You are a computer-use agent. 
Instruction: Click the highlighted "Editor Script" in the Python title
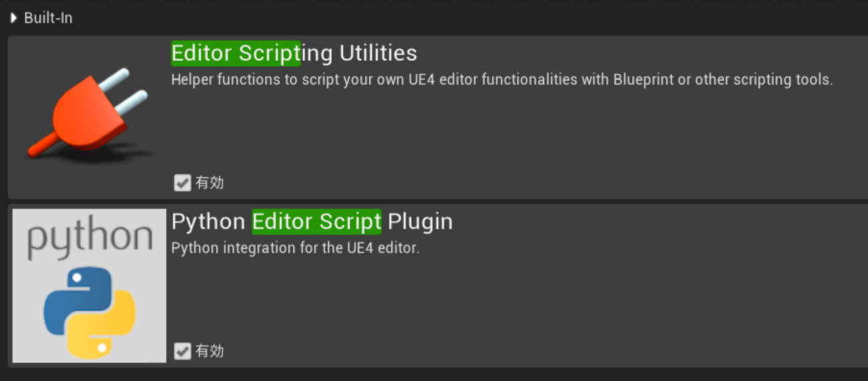point(316,221)
